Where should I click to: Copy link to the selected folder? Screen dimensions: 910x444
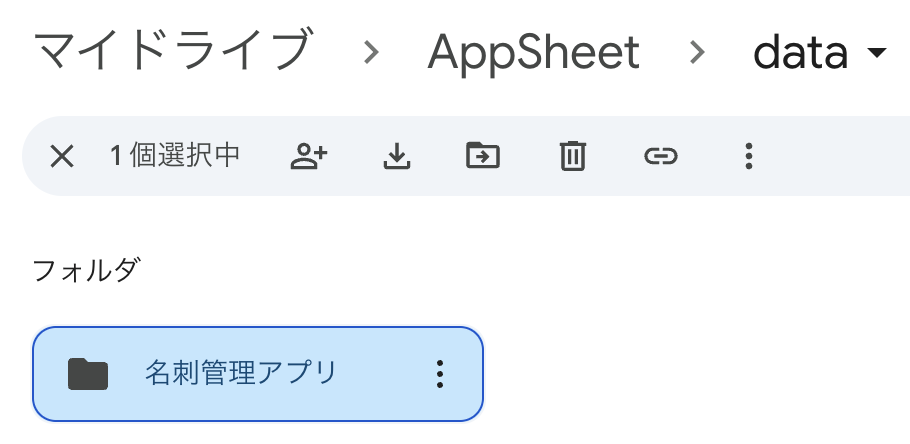[660, 156]
